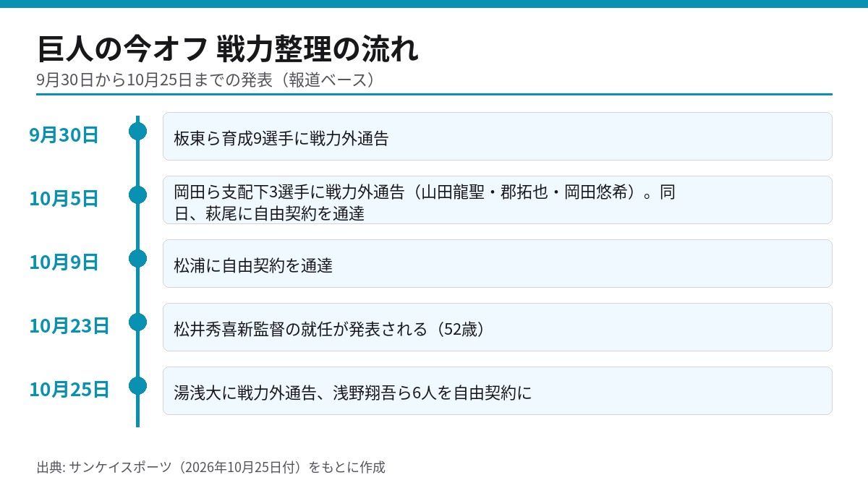Click the title 巨人の今オフ 戦力整理の流れ

click(x=228, y=49)
